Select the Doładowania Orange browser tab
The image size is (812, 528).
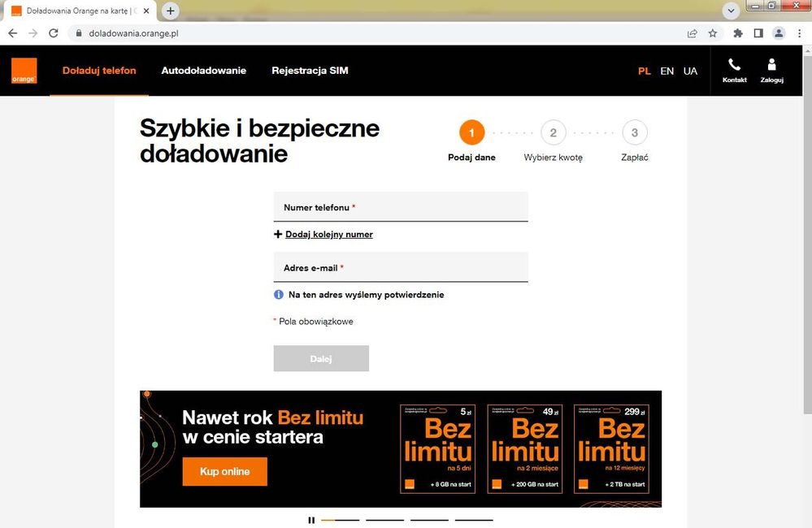(x=77, y=11)
